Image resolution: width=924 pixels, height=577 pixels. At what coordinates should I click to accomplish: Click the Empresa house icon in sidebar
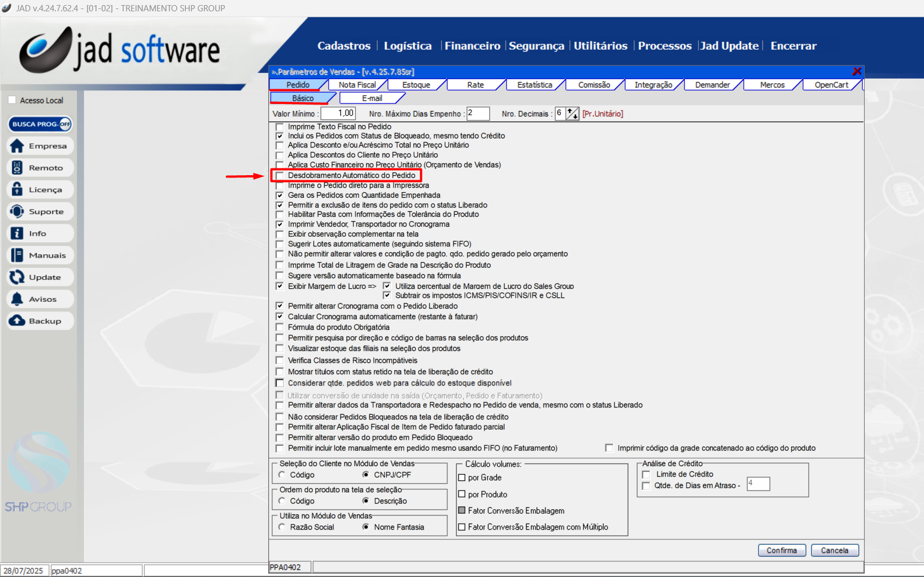[x=18, y=146]
